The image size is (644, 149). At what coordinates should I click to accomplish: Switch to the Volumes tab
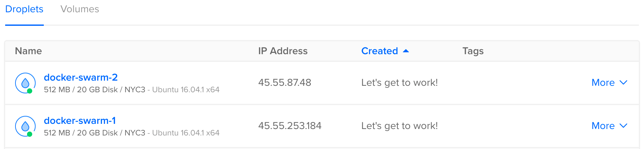click(x=80, y=9)
